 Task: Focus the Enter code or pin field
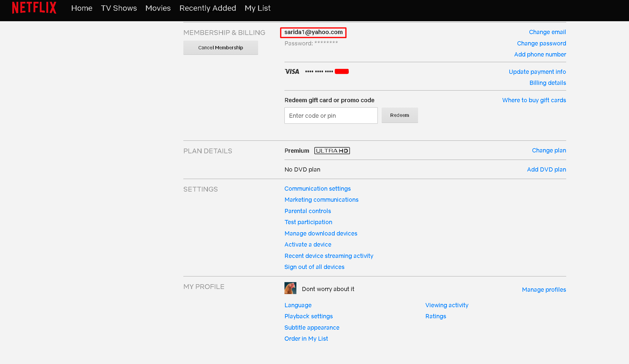pyautogui.click(x=331, y=116)
